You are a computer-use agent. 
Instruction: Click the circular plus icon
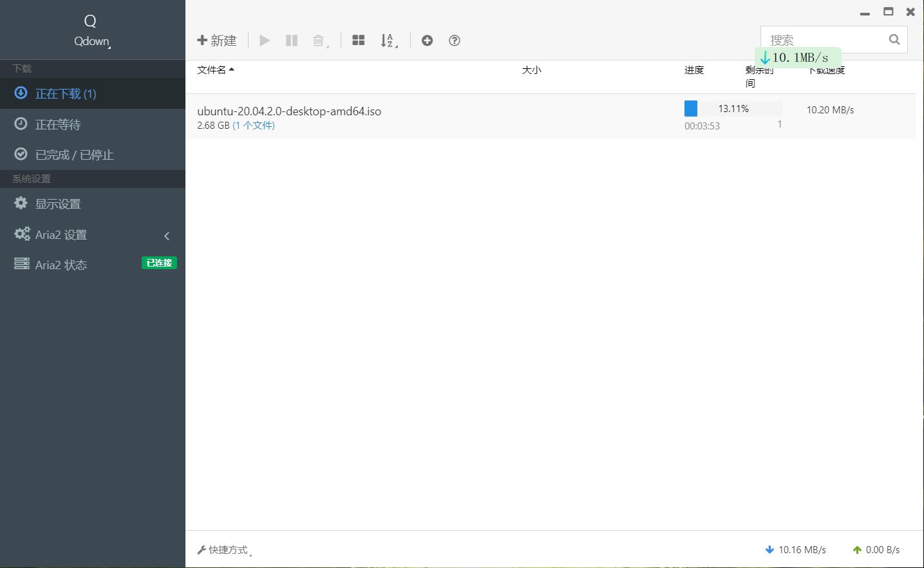point(427,40)
